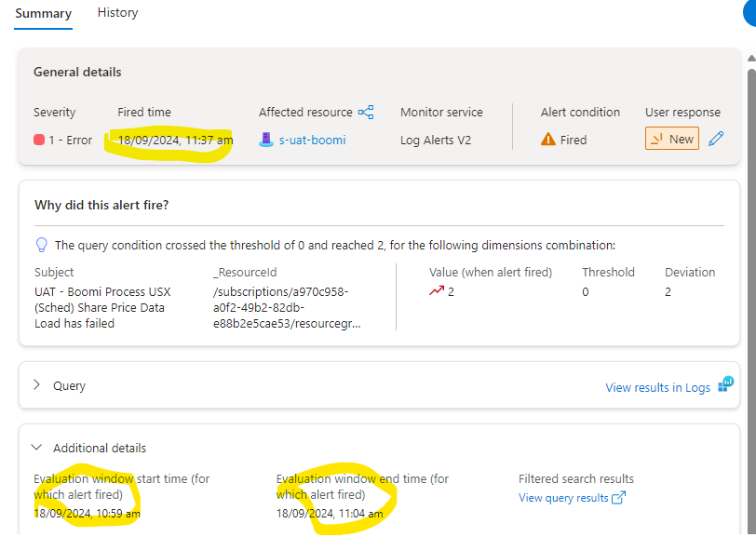Click the arrow icon inside the New badge
756x537 pixels.
coord(656,138)
